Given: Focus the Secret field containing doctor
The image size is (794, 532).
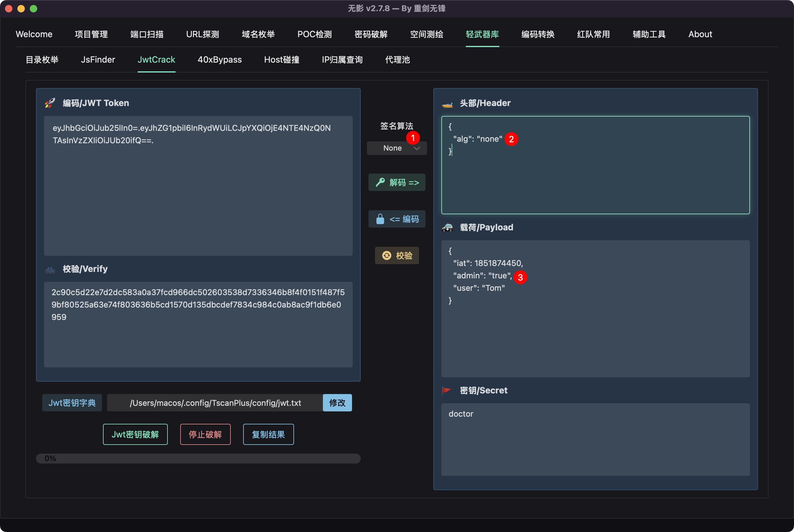Looking at the screenshot, I should (595, 440).
